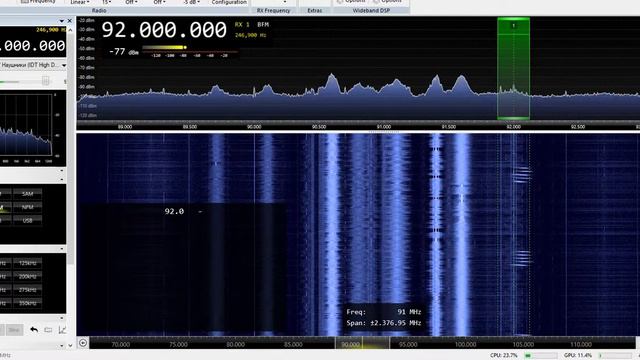640x360 pixels.
Task: Select SAM demodulation mode
Action: tap(27, 193)
